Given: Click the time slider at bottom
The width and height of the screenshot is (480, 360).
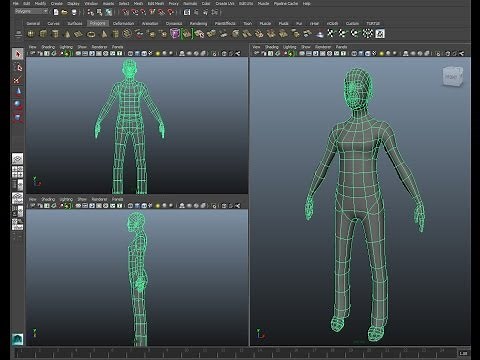Looking at the screenshot, I should pyautogui.click(x=235, y=353).
